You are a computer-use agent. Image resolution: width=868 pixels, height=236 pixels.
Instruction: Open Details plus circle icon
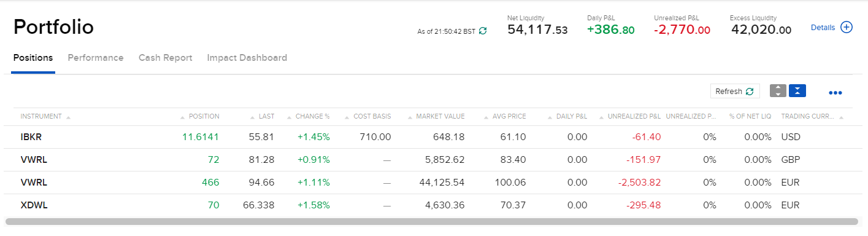[847, 27]
